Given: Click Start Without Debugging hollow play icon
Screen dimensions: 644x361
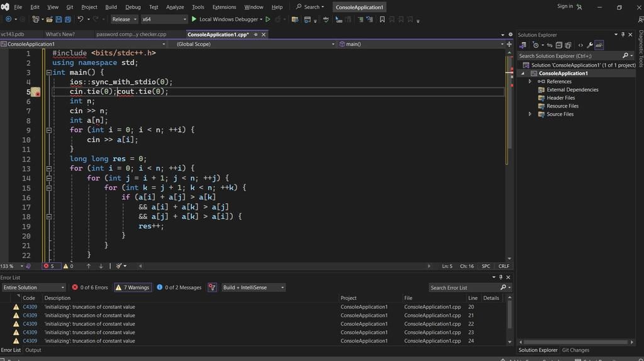Looking at the screenshot, I should [268, 19].
